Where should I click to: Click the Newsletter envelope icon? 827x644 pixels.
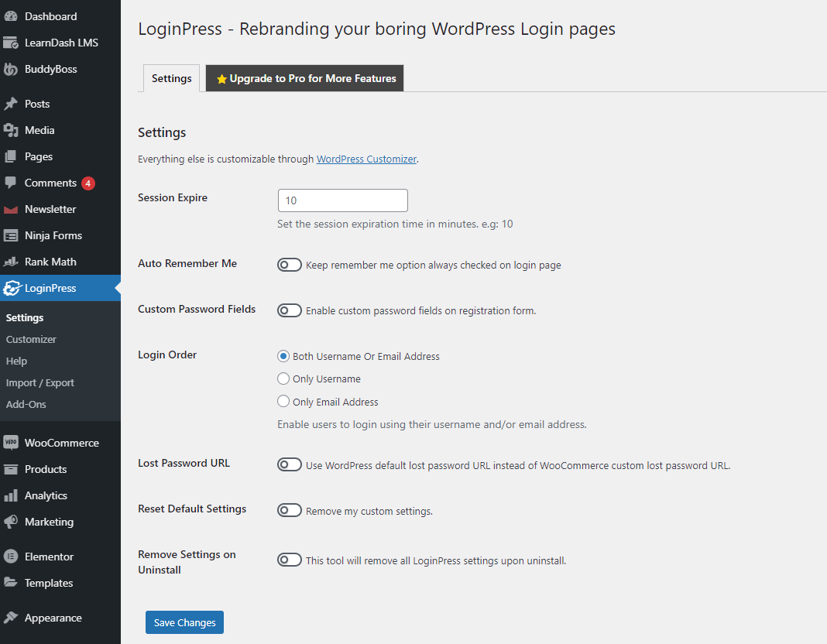pos(11,210)
